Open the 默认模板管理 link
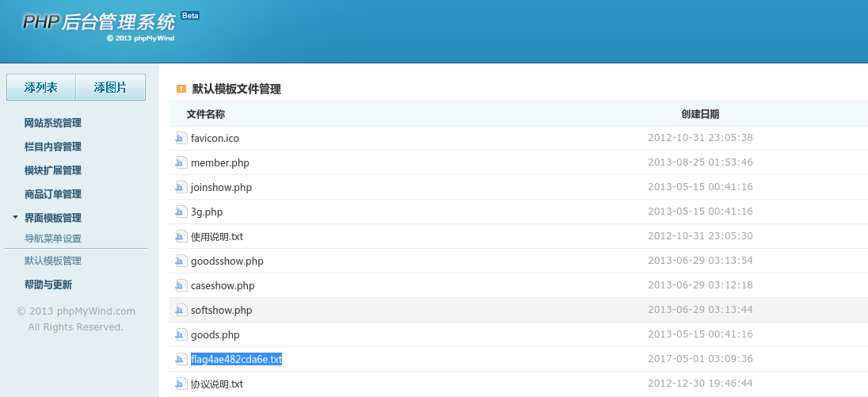The height and width of the screenshot is (397, 868). (x=53, y=261)
